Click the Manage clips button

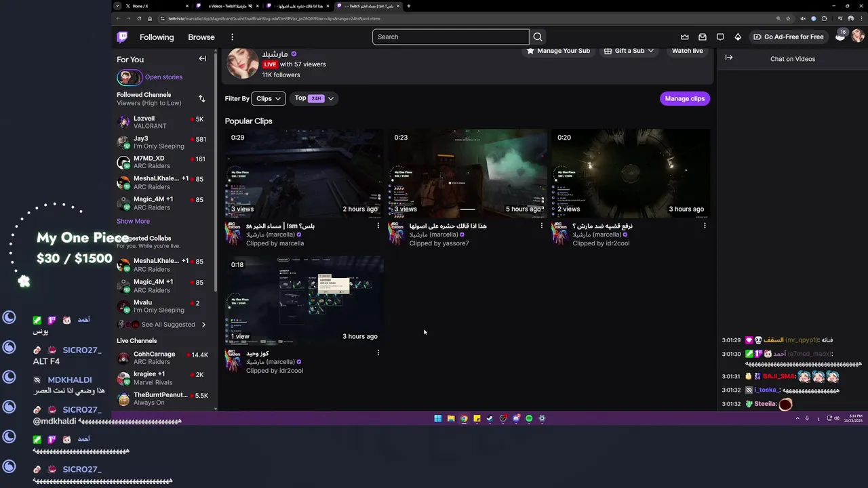pyautogui.click(x=685, y=98)
